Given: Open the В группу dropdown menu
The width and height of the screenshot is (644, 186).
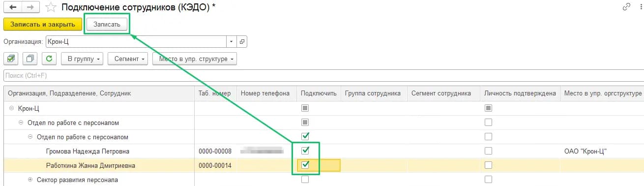Looking at the screenshot, I should point(82,59).
